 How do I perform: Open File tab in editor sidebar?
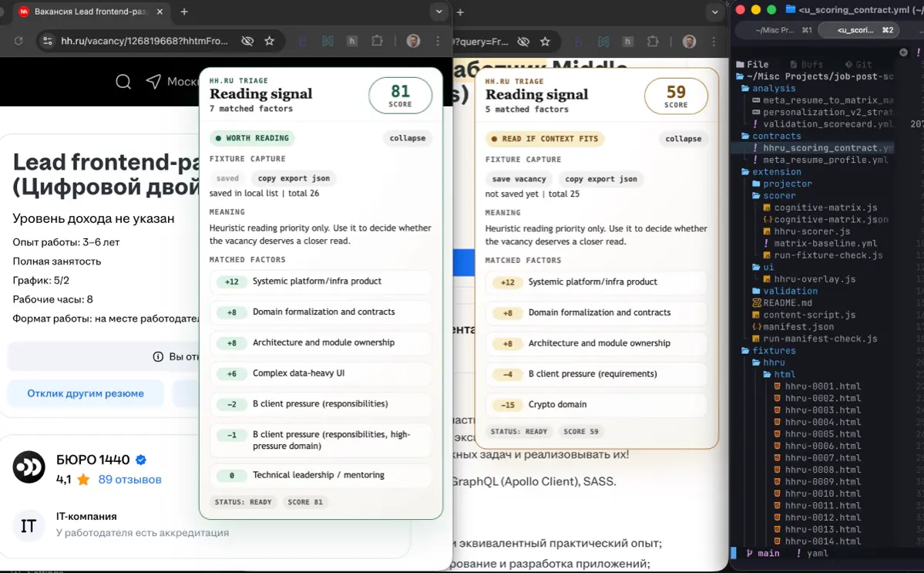[752, 64]
